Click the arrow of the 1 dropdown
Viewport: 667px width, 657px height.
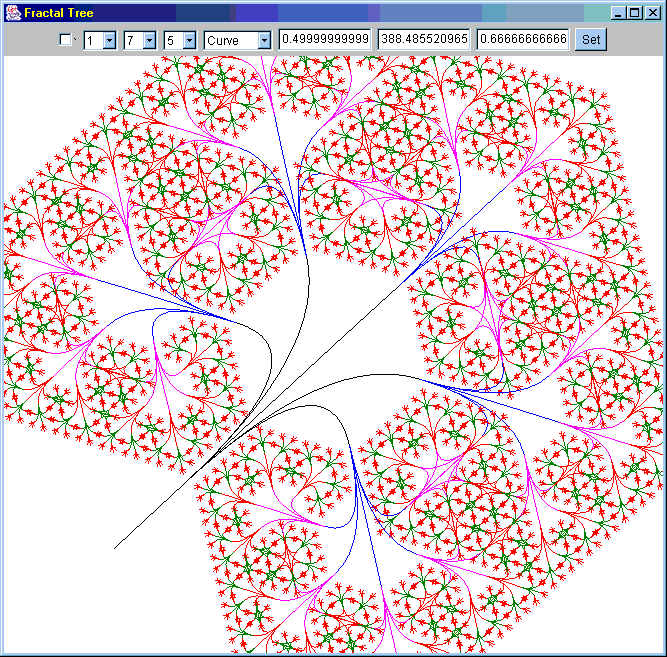pos(109,40)
